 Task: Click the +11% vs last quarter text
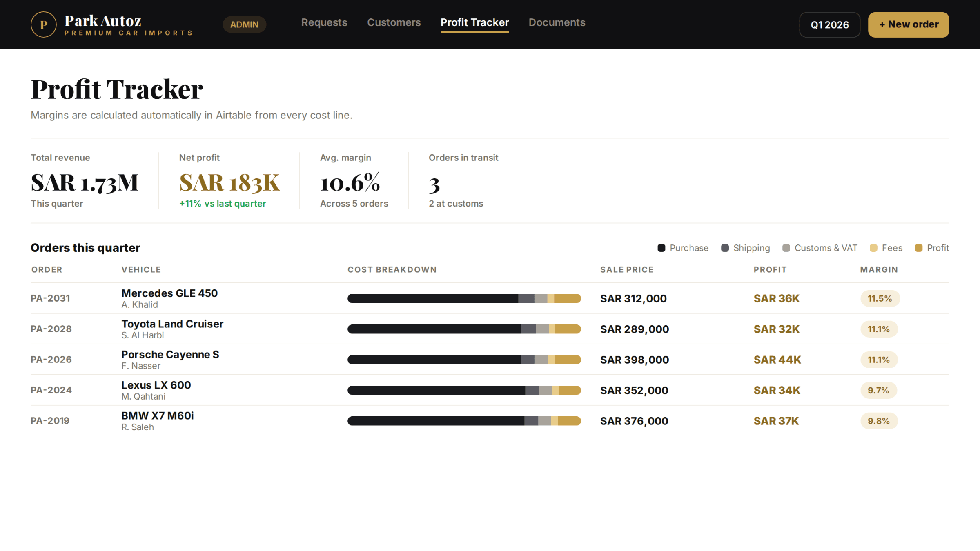223,204
